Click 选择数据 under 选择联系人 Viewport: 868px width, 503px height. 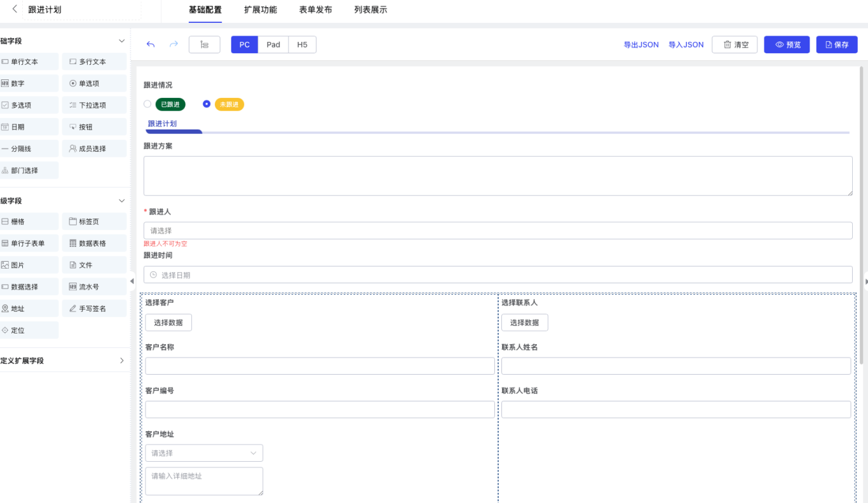tap(525, 323)
